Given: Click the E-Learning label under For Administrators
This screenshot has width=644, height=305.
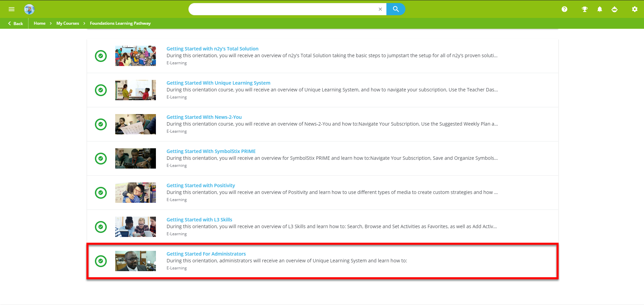Looking at the screenshot, I should pyautogui.click(x=177, y=268).
